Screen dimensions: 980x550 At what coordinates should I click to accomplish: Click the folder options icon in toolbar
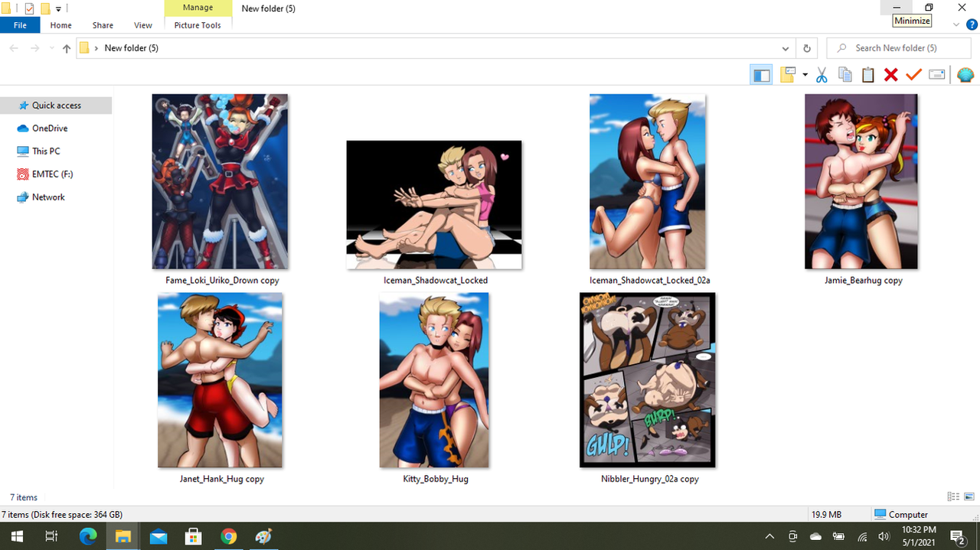pyautogui.click(x=788, y=75)
